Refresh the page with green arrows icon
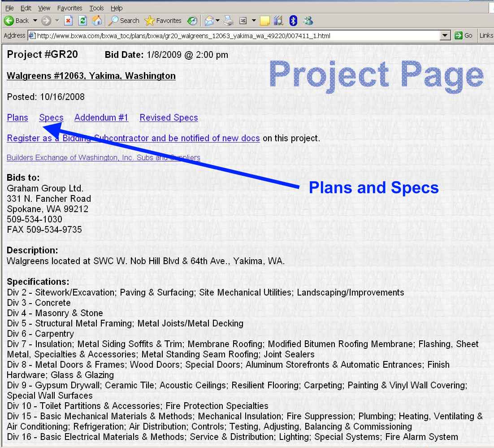Viewport: 494px width, 448px height. pyautogui.click(x=83, y=21)
